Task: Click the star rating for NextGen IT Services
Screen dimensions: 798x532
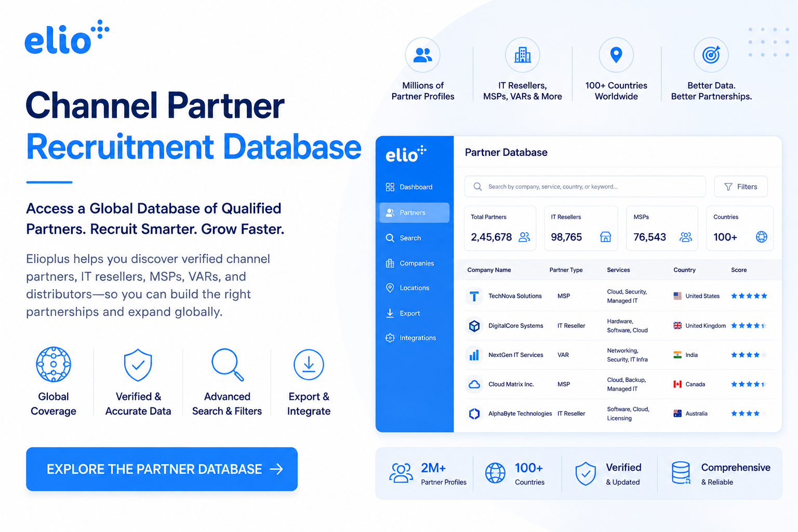Action: pos(749,355)
